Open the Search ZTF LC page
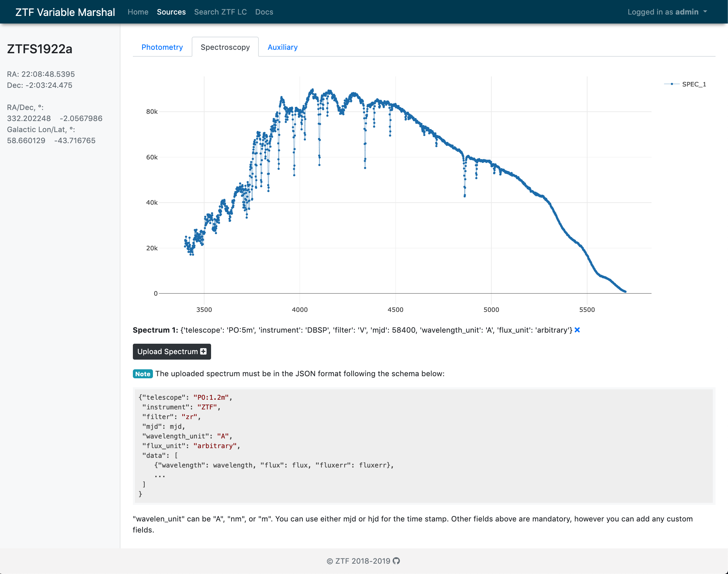Viewport: 728px width, 574px height. pos(220,12)
